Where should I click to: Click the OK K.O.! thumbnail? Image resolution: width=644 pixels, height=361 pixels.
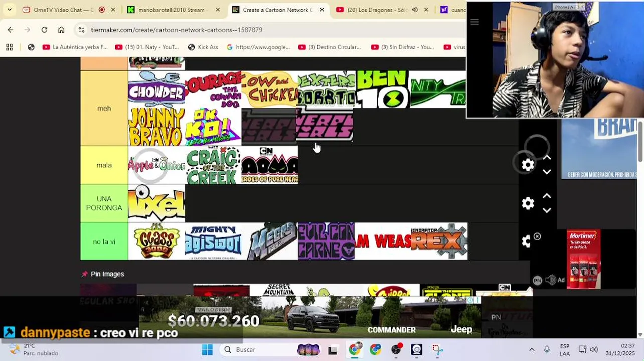213,127
